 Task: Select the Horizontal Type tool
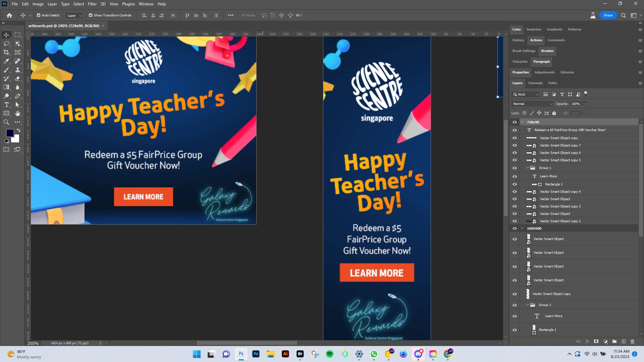coord(6,105)
